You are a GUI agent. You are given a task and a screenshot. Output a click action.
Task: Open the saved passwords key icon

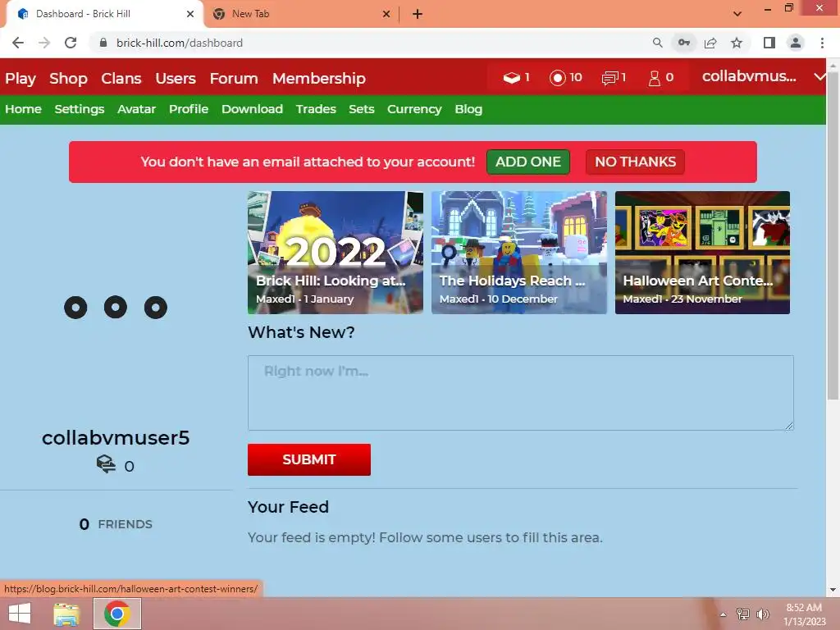point(683,43)
